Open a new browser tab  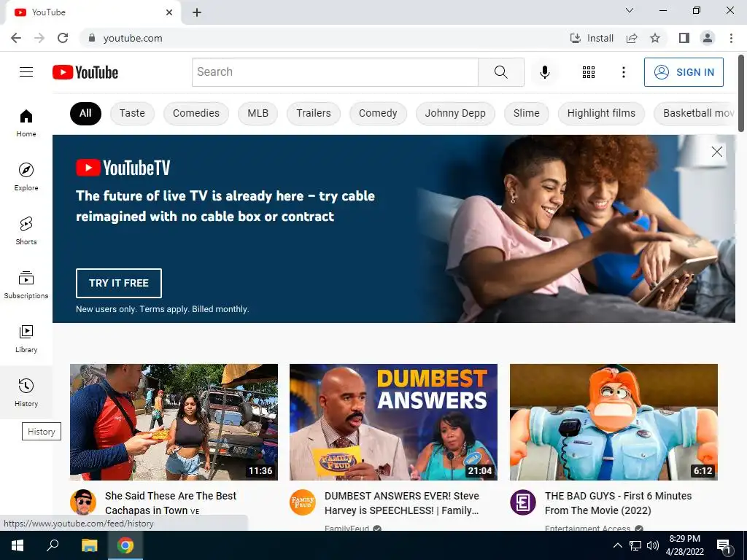point(197,12)
